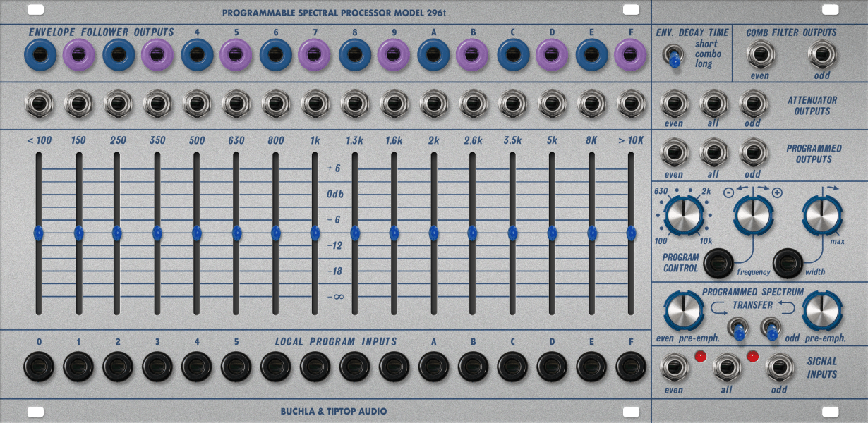Select Local Program Input 0 jack
868x423 pixels.
click(x=39, y=364)
